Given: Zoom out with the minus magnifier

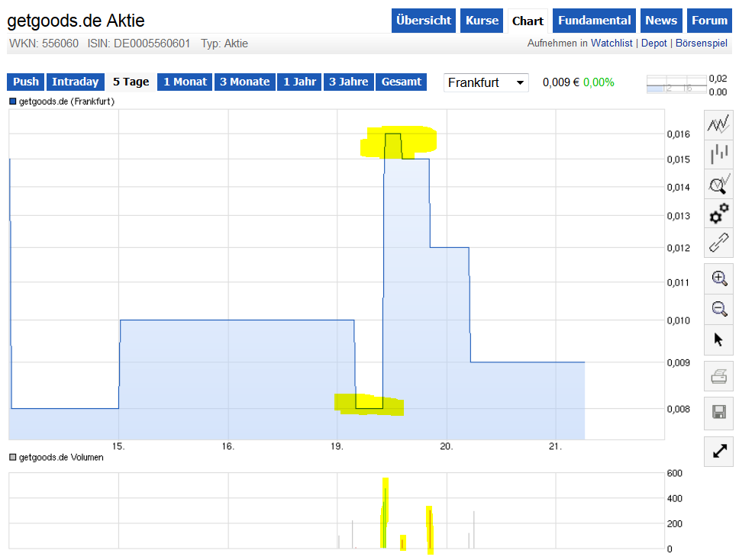Looking at the screenshot, I should pyautogui.click(x=718, y=308).
